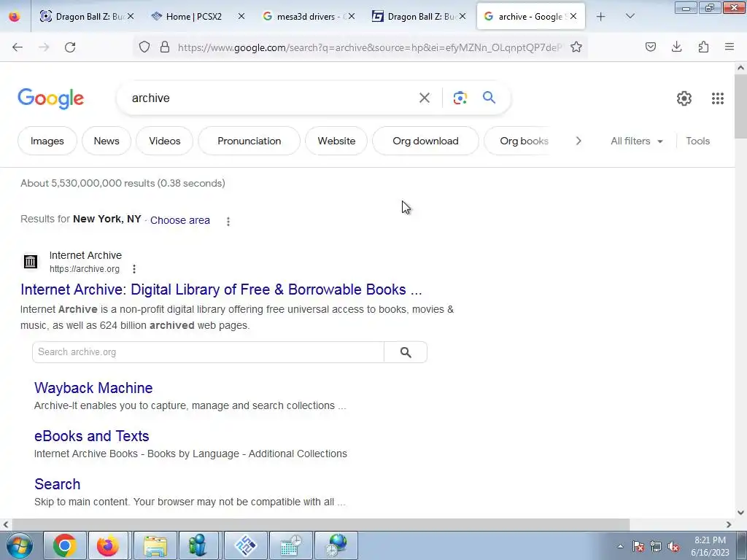The height and width of the screenshot is (560, 747).
Task: Open a new tab
Action: coord(601,17)
